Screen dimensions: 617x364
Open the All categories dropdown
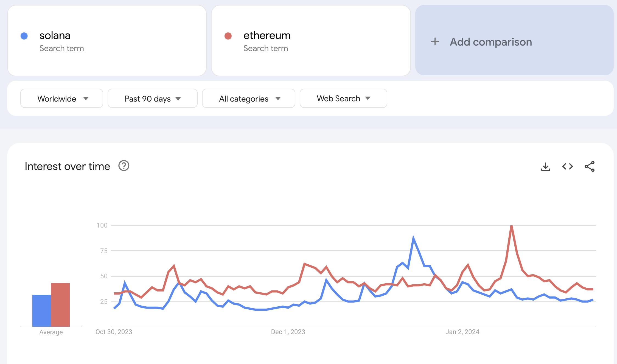coord(248,99)
